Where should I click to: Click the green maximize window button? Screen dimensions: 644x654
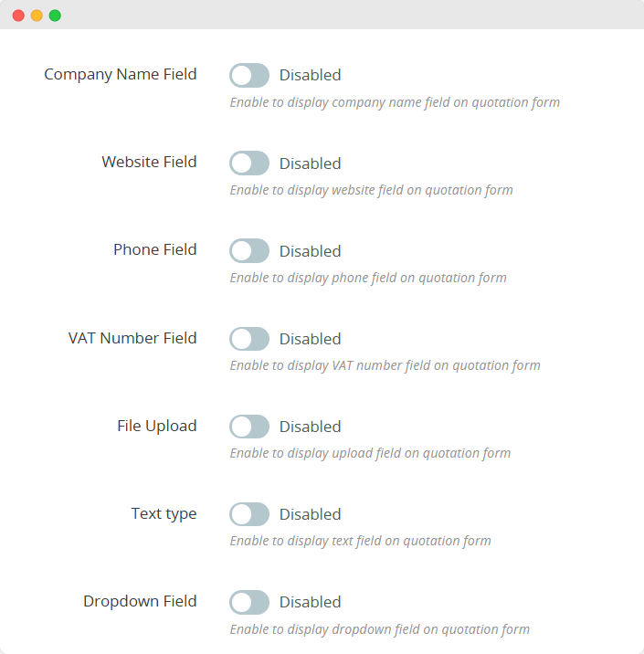pyautogui.click(x=55, y=16)
